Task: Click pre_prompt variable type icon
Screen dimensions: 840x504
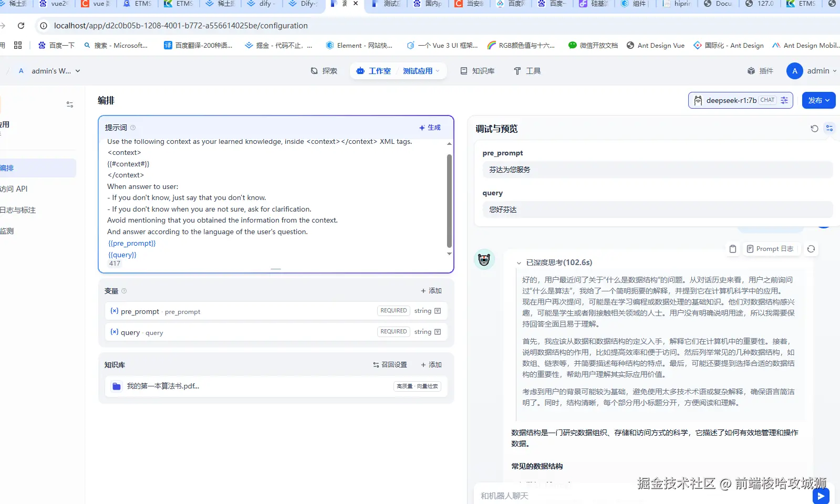Action: pos(438,311)
